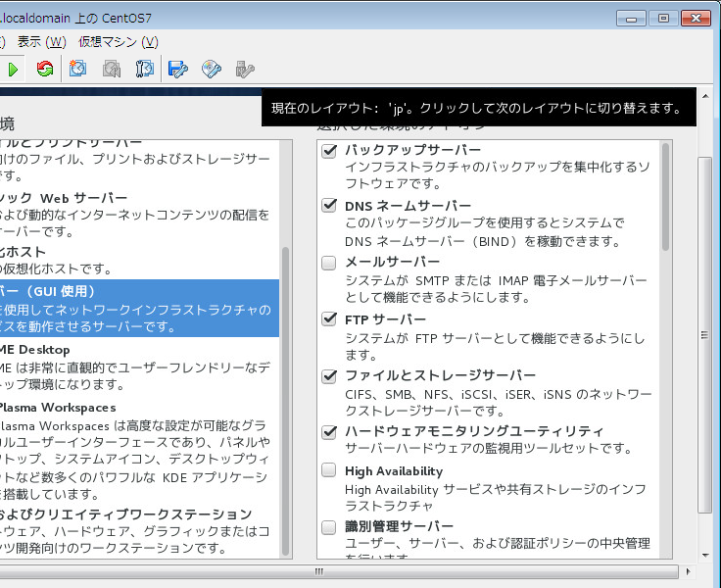Select the サーバー (GUI 使用) highlighted environment
Viewport: 721px width, 588px height.
[139, 308]
